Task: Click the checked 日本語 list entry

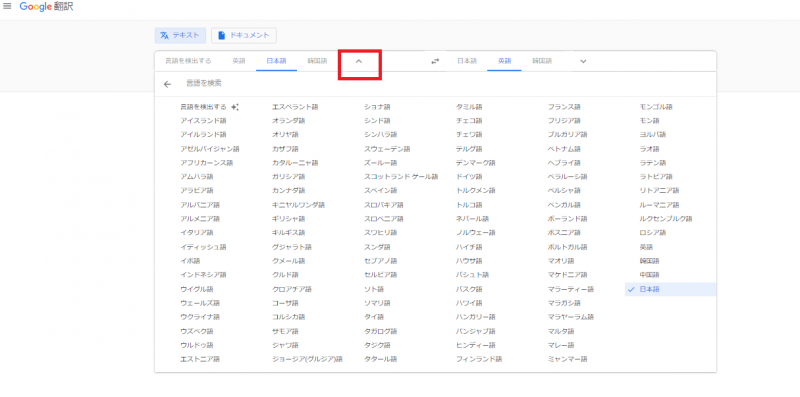Action: tap(670, 289)
